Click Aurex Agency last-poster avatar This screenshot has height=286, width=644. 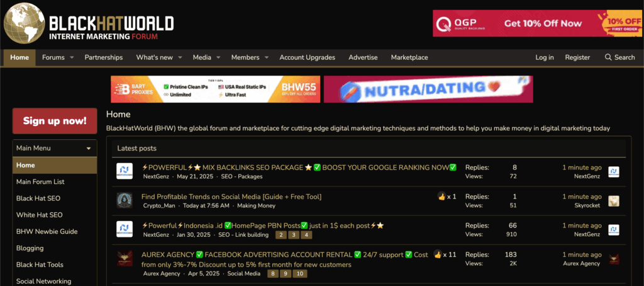point(614,260)
